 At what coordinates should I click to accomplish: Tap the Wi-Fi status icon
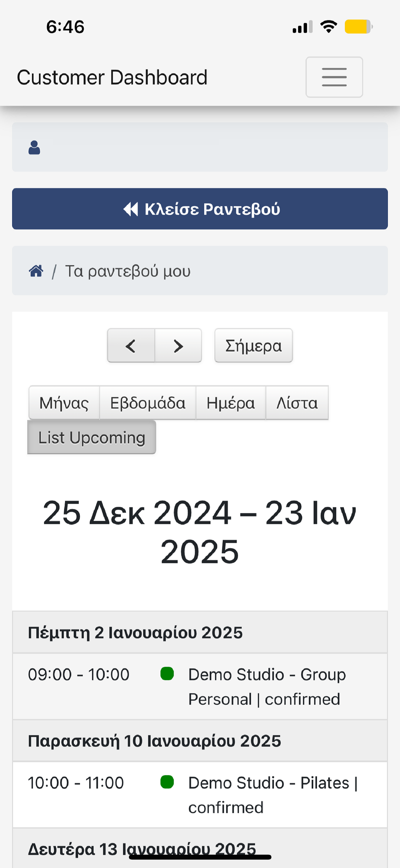tap(329, 26)
